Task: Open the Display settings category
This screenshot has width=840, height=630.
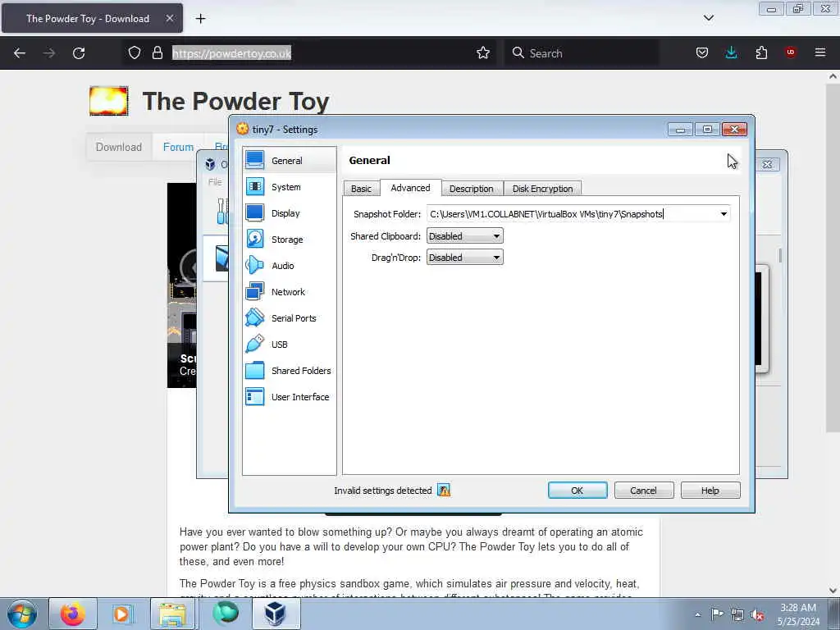Action: [290, 212]
